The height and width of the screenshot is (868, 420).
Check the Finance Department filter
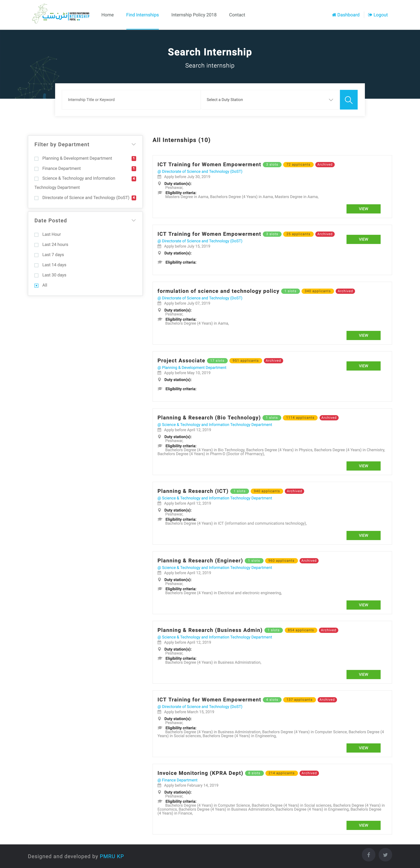(x=36, y=169)
